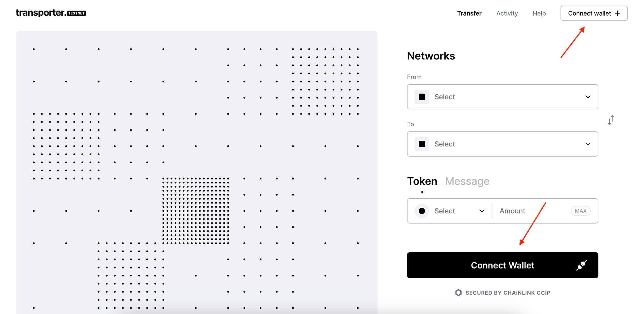Click the plus icon beside Connect wallet
The image size is (644, 314).
(x=617, y=13)
